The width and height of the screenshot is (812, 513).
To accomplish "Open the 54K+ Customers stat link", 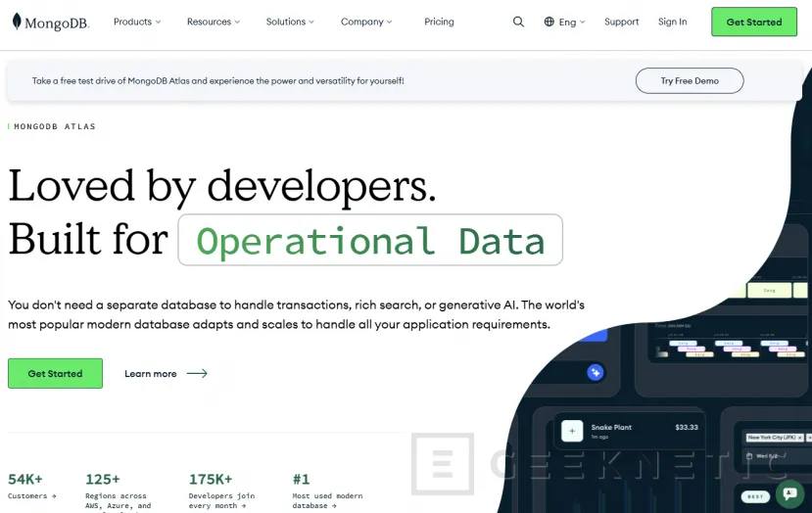I will [x=31, y=487].
